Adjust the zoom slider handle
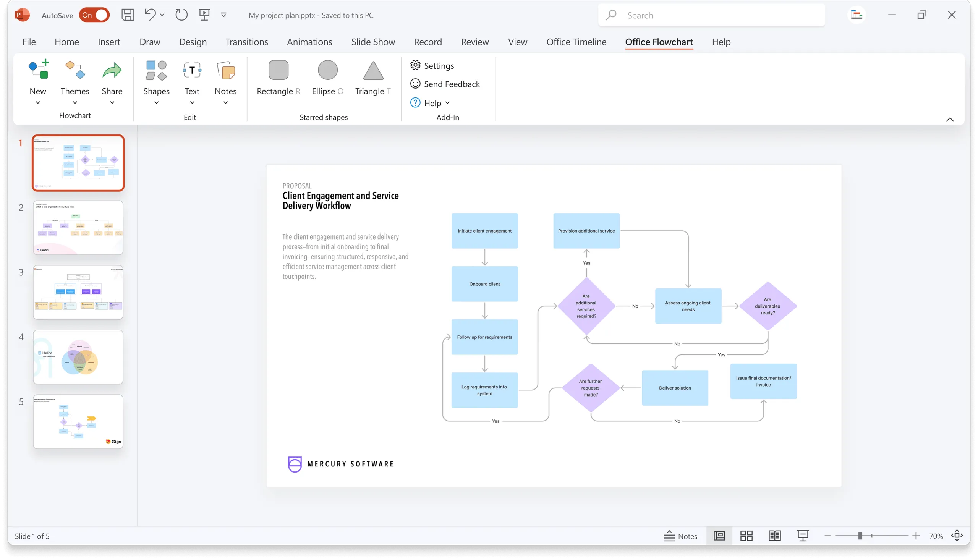This screenshot has height=560, width=978. click(x=860, y=536)
